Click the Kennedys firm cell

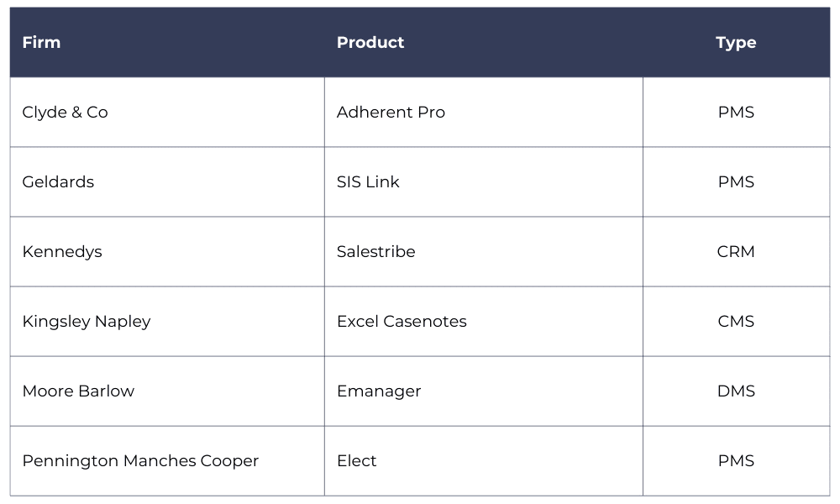point(167,252)
